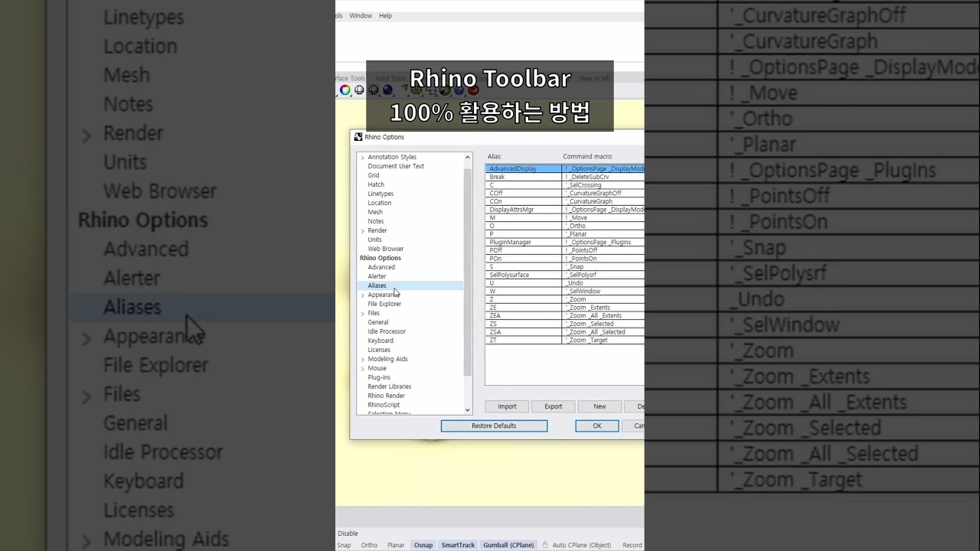Select RhinoScript in the options tree
This screenshot has width=980, height=551.
point(384,405)
